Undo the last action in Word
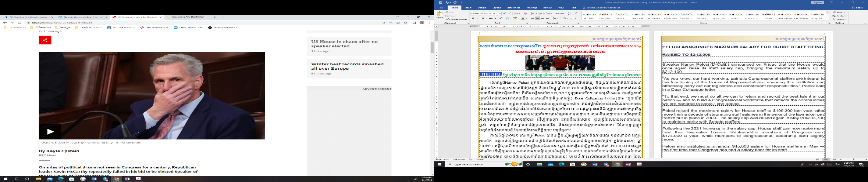The height and width of the screenshot is (182, 868). [x=447, y=3]
